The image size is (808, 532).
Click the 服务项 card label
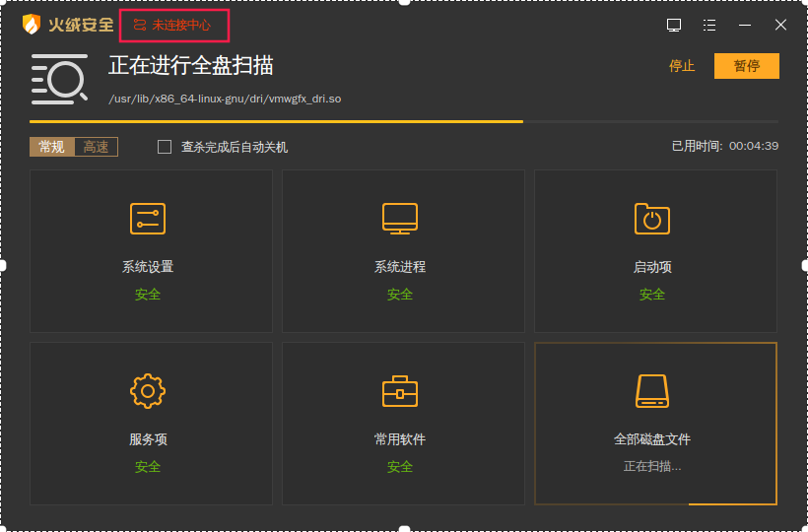(x=148, y=439)
